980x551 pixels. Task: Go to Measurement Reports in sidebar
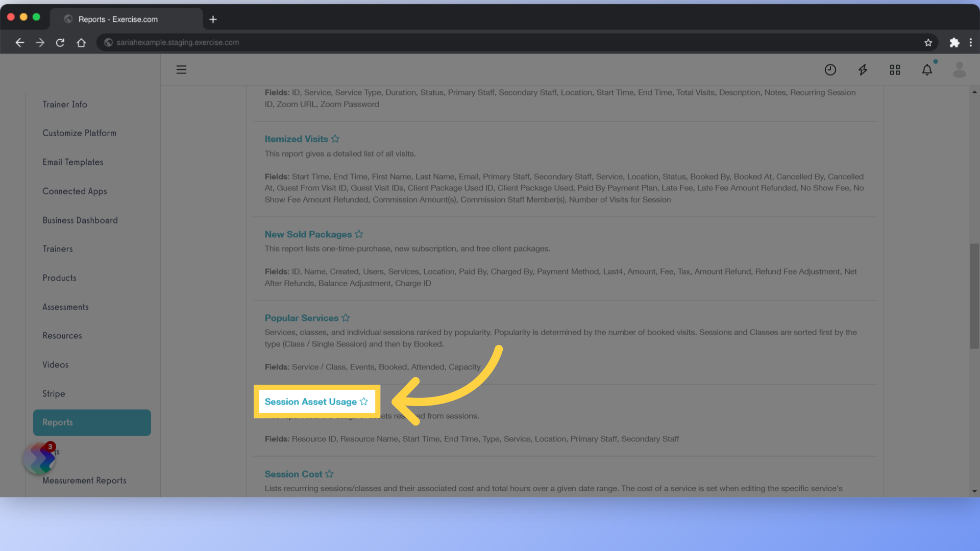[x=84, y=480]
